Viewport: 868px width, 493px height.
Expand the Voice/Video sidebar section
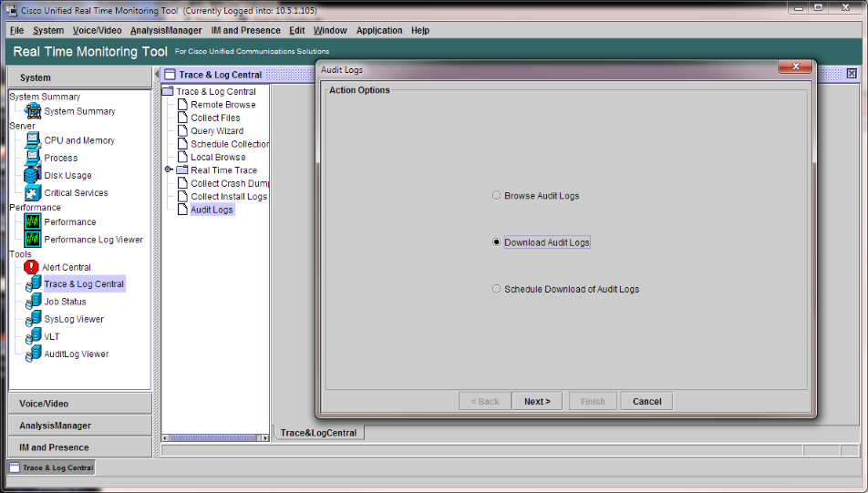click(79, 404)
